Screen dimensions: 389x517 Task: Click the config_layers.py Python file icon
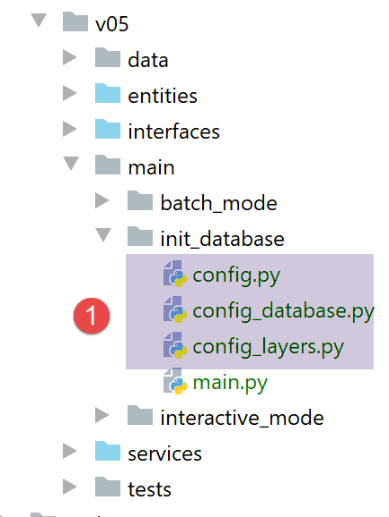point(175,345)
